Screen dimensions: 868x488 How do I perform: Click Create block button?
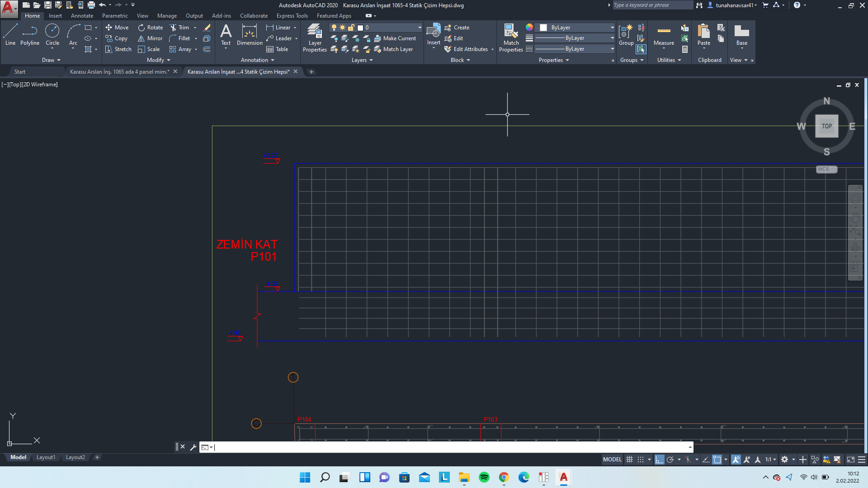[x=457, y=28]
